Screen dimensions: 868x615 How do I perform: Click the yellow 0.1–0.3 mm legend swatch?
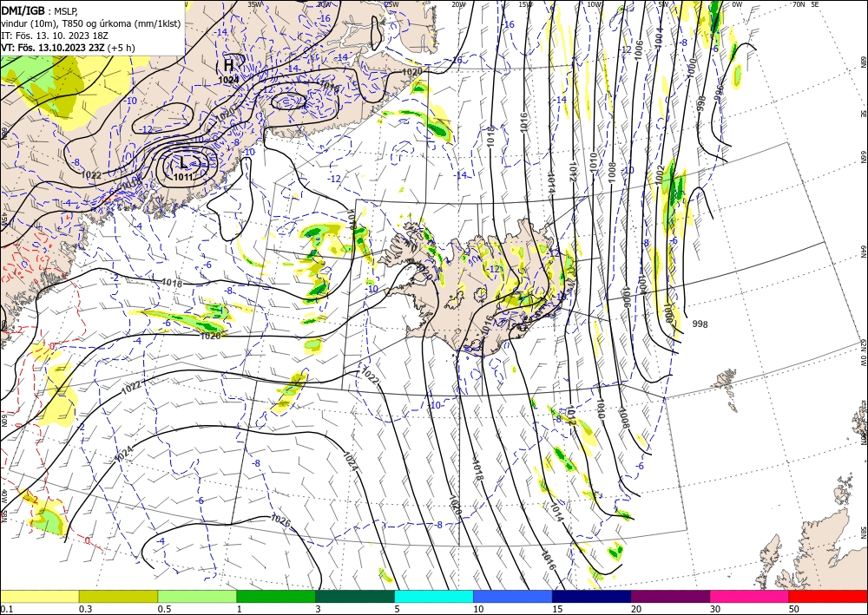pyautogui.click(x=39, y=596)
